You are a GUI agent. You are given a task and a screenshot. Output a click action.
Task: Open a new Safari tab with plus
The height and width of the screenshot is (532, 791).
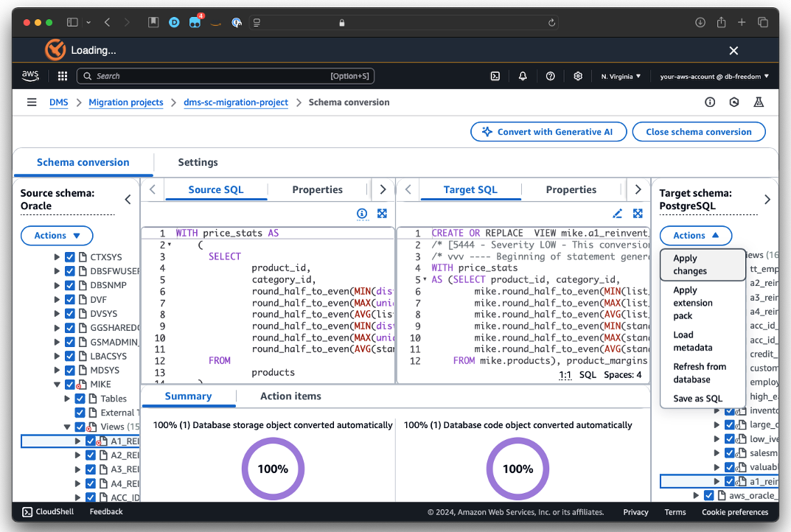[x=742, y=22]
